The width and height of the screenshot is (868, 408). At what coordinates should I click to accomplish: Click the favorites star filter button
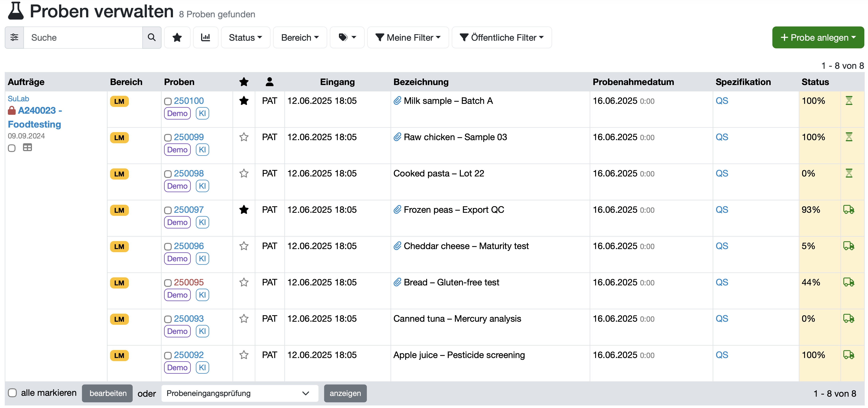[x=177, y=37]
